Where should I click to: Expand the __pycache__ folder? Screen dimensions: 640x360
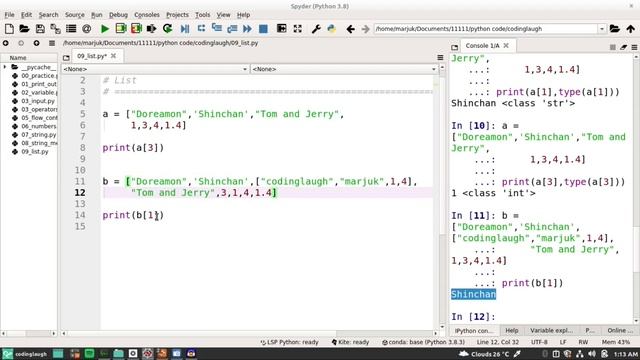(x=5, y=67)
